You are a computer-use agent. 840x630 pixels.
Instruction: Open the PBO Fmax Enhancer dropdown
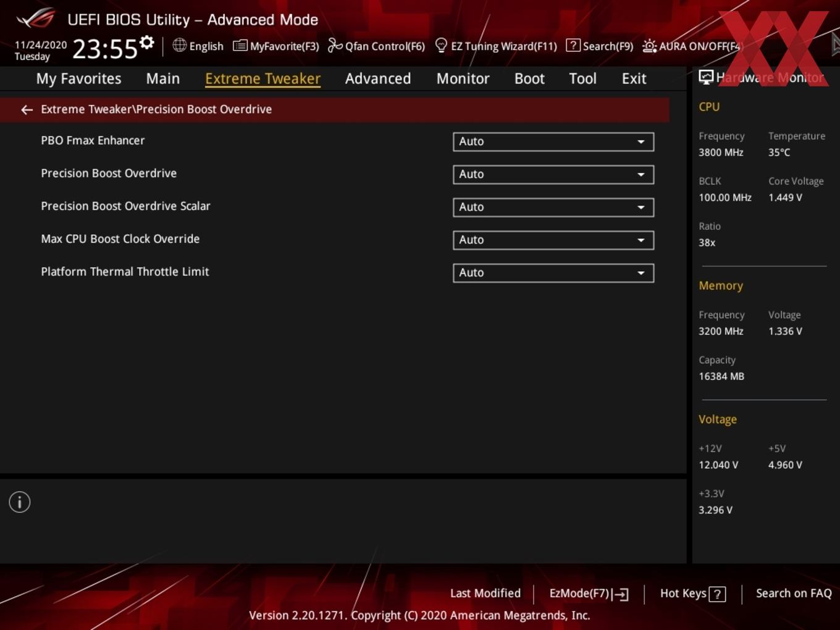click(x=553, y=141)
